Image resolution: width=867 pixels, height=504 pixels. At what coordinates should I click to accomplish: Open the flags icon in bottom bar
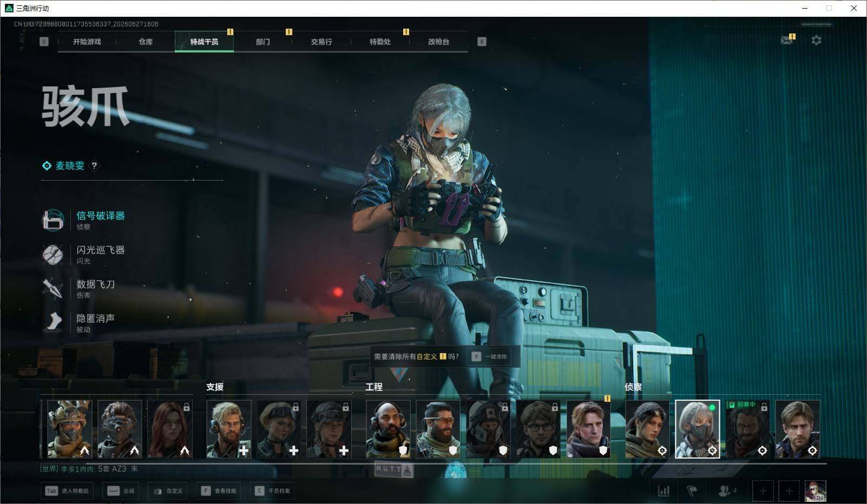pos(692,490)
